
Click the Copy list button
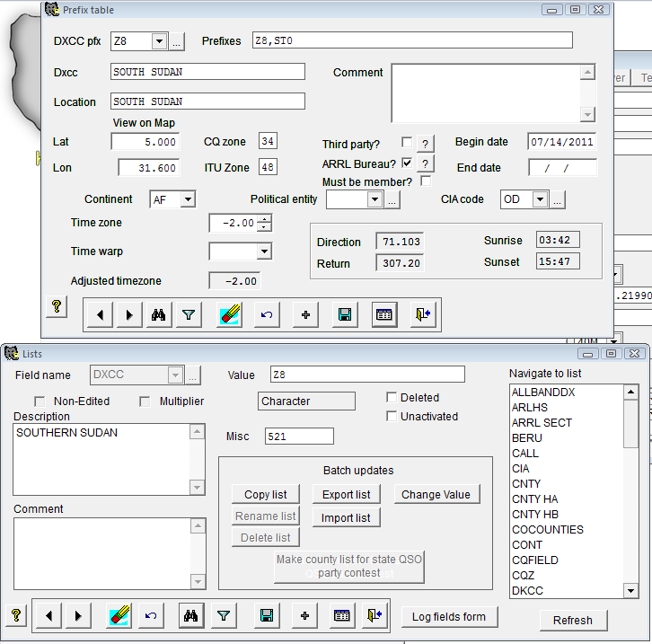click(x=266, y=494)
